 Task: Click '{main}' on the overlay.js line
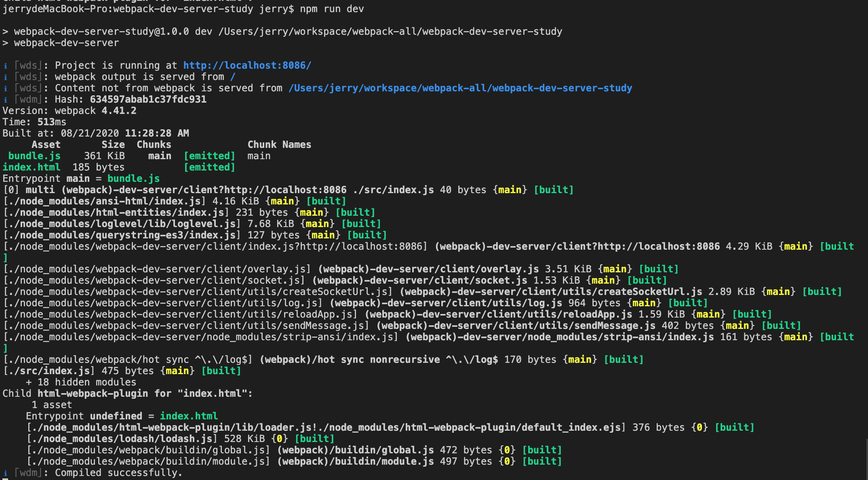(x=615, y=269)
